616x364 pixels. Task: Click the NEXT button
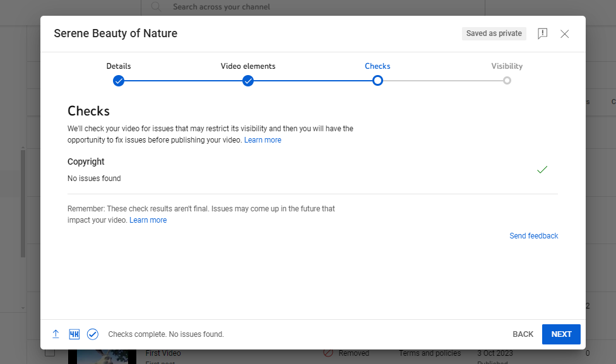pos(561,334)
